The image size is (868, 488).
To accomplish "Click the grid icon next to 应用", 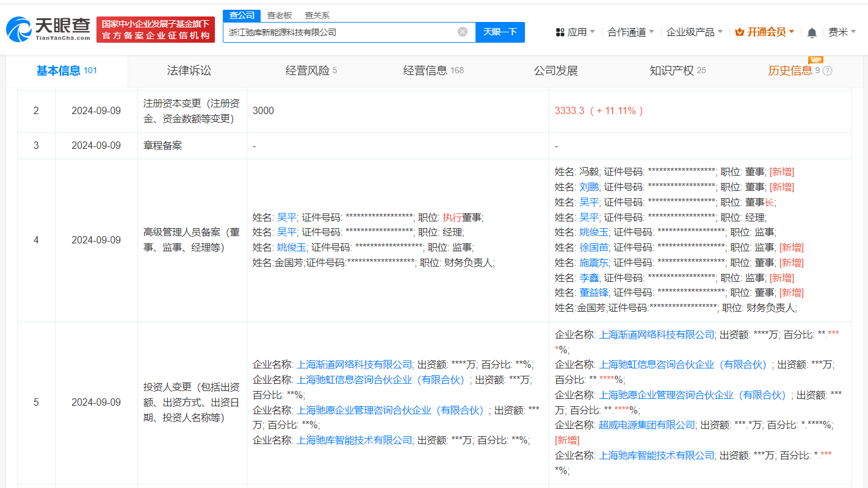I will click(560, 32).
